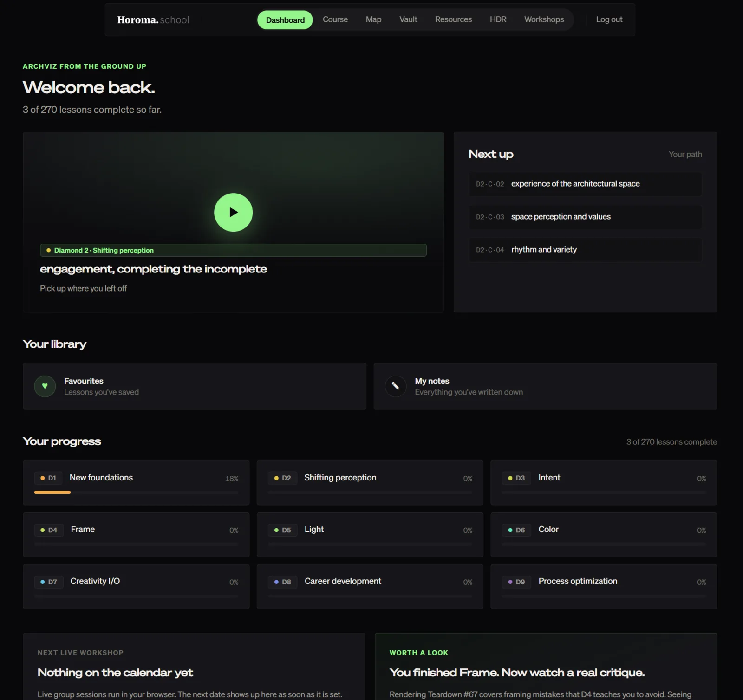Image resolution: width=743 pixels, height=700 pixels.
Task: Open lesson rhythm and variety
Action: click(x=585, y=250)
